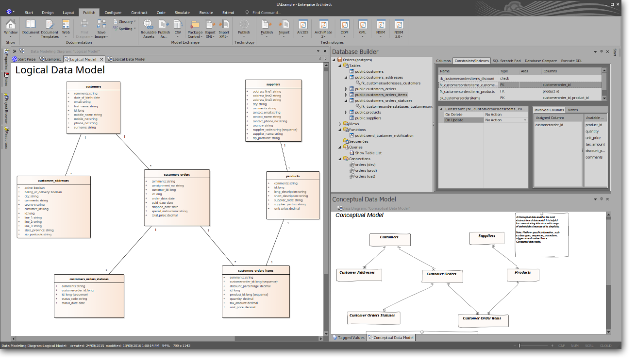Click the Find Command search field
The height and width of the screenshot is (364, 636).
pos(267,13)
